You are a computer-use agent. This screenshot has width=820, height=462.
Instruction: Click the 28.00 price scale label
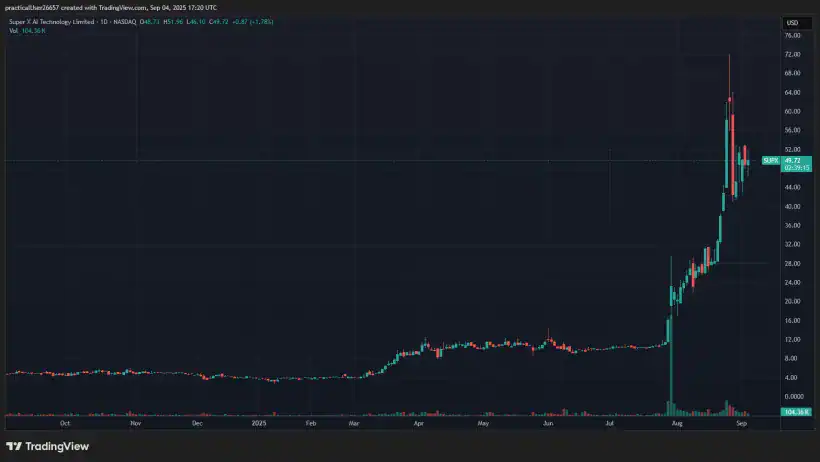click(x=792, y=263)
